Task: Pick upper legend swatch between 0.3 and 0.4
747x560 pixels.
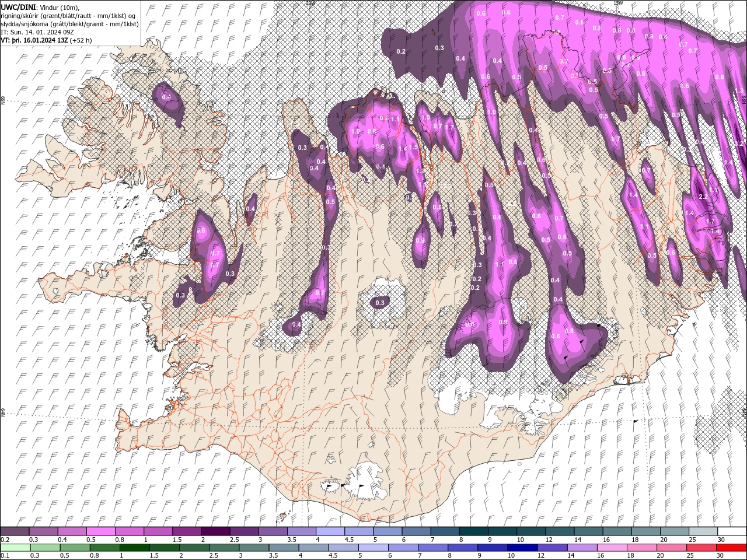Action: pyautogui.click(x=43, y=531)
